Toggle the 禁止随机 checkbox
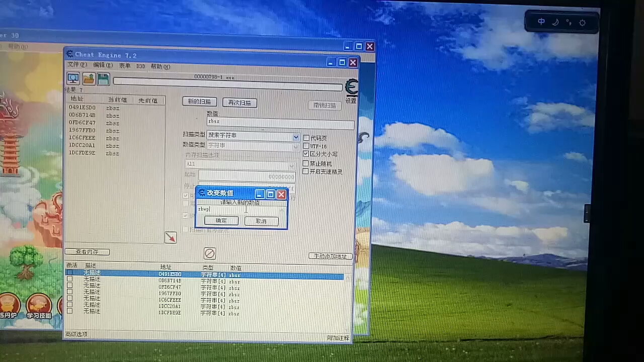644x362 pixels. [306, 163]
